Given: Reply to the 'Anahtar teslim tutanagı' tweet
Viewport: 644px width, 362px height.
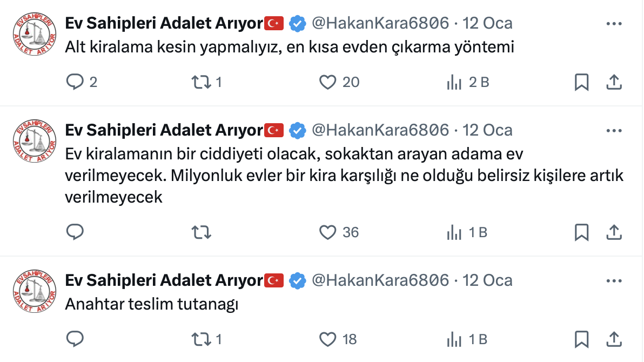Looking at the screenshot, I should (x=75, y=339).
